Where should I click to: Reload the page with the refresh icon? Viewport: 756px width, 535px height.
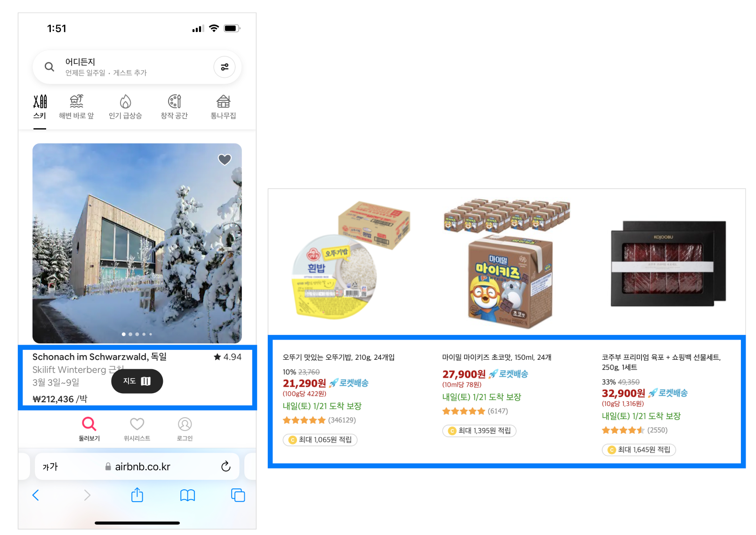(x=226, y=466)
